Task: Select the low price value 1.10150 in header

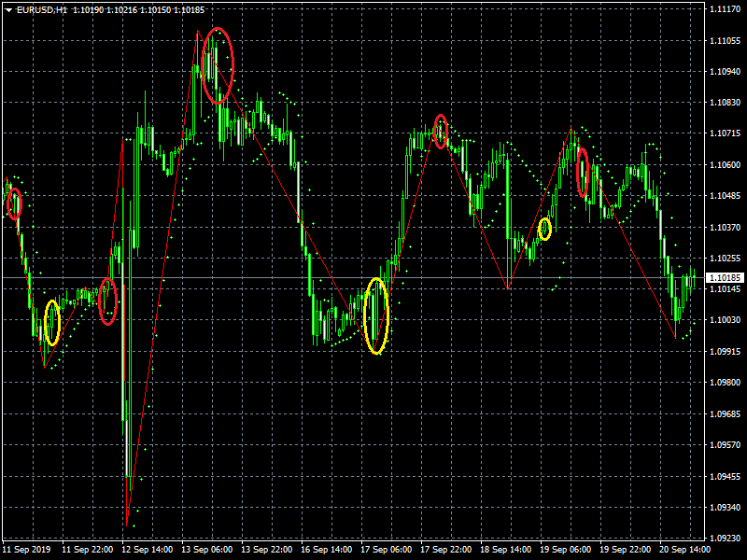Action: click(155, 10)
